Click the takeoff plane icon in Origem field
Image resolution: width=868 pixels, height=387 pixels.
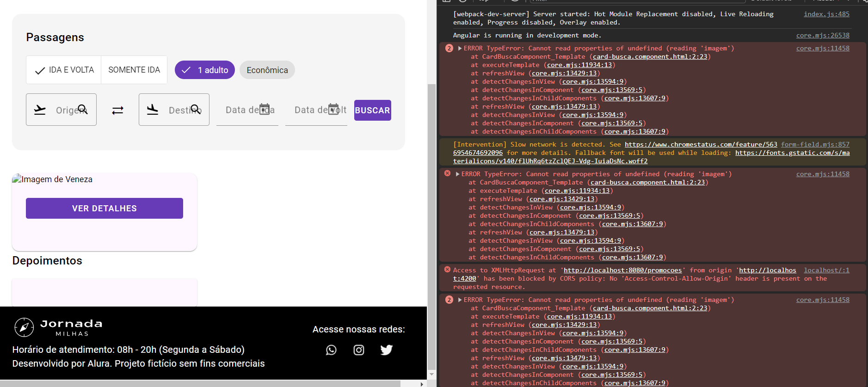coord(40,110)
